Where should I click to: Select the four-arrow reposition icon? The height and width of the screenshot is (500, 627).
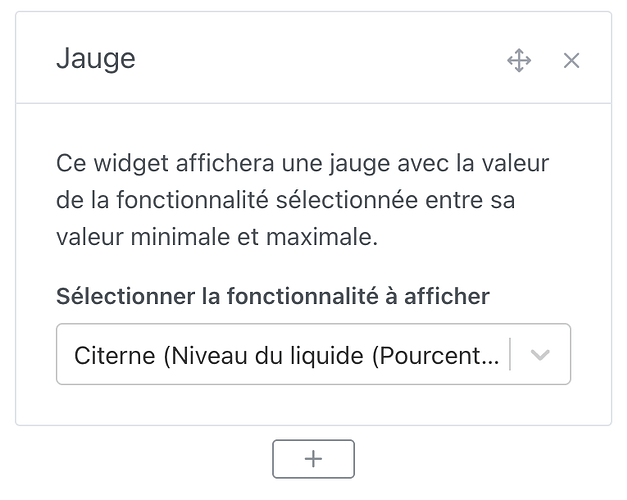click(x=519, y=60)
